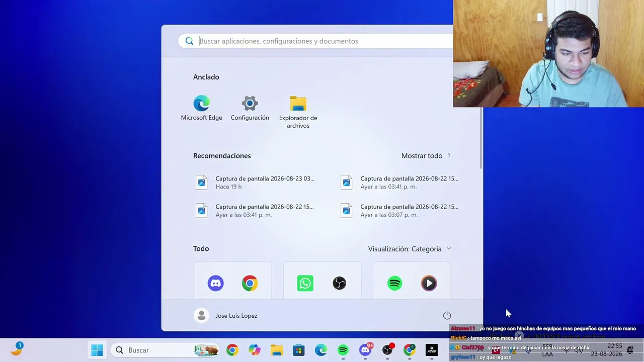Viewport: 644px width, 362px height.
Task: Open WhatsApp in the Todo section
Action: tap(305, 283)
